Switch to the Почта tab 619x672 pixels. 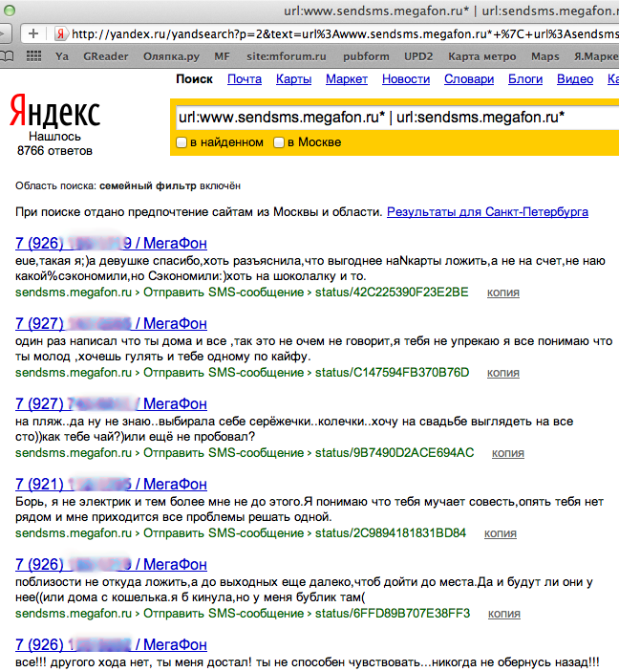point(245,79)
